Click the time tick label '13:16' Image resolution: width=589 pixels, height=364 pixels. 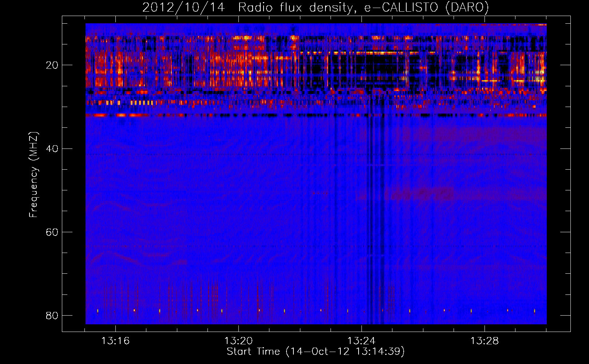pos(115,341)
